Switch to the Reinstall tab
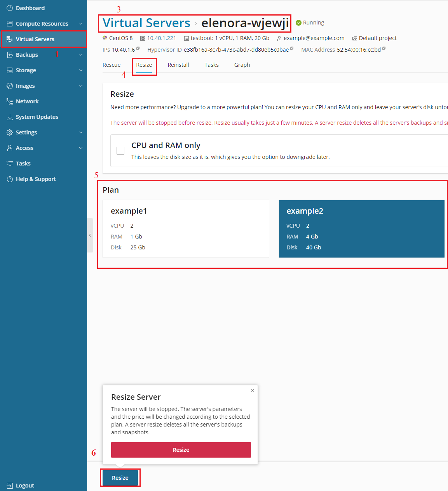Screen dimensions: 448x491 click(x=178, y=65)
